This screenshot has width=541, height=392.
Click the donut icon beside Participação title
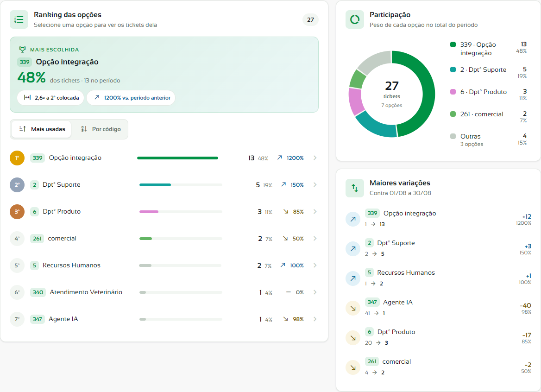355,19
